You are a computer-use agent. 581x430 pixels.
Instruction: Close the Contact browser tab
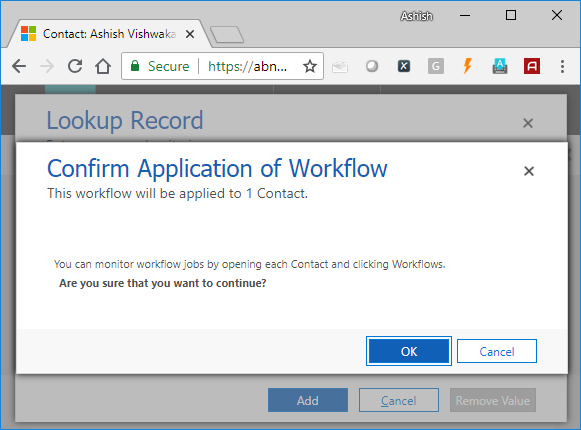[190, 34]
